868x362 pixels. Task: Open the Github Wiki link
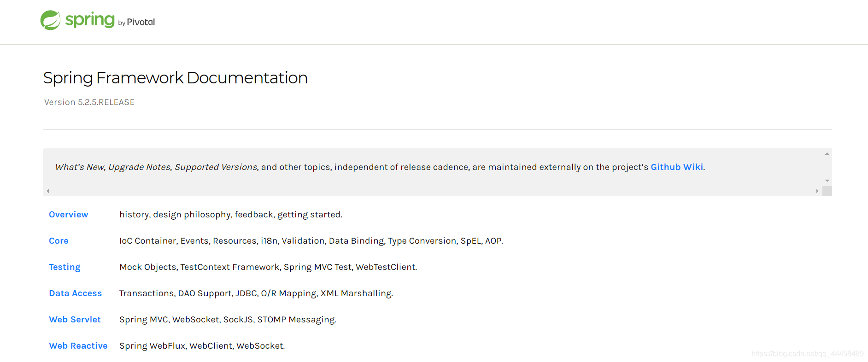(677, 167)
